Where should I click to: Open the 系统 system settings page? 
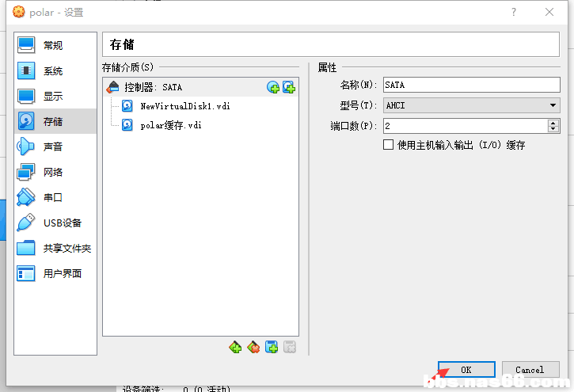(55, 70)
